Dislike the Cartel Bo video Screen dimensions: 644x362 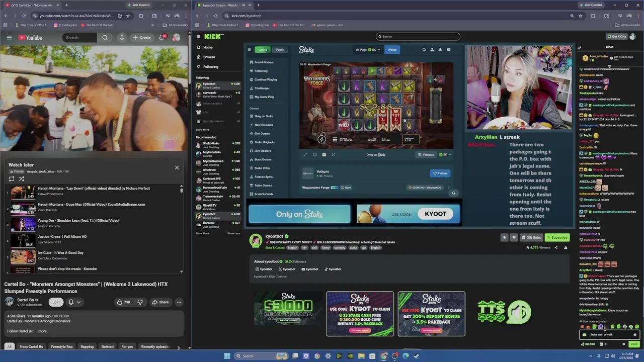tap(140, 302)
